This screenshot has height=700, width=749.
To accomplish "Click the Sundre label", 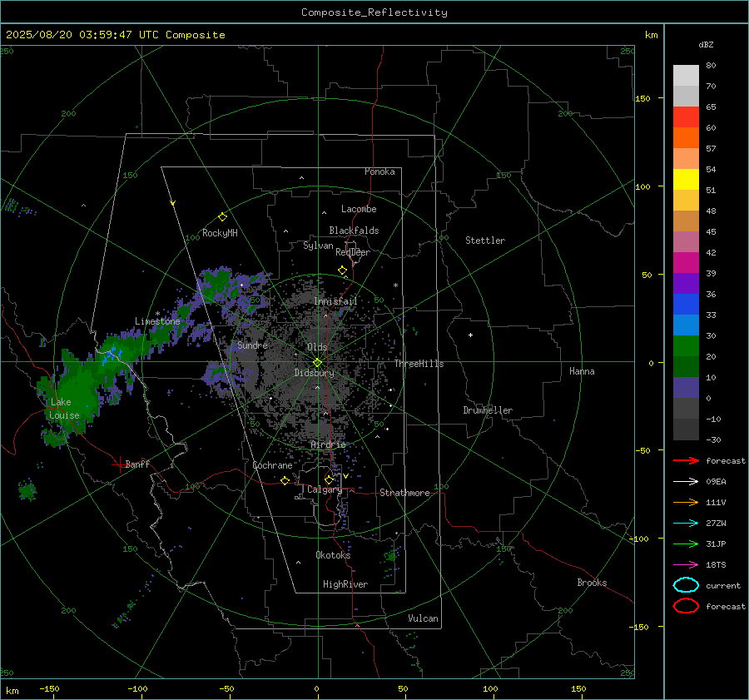I will tap(252, 345).
